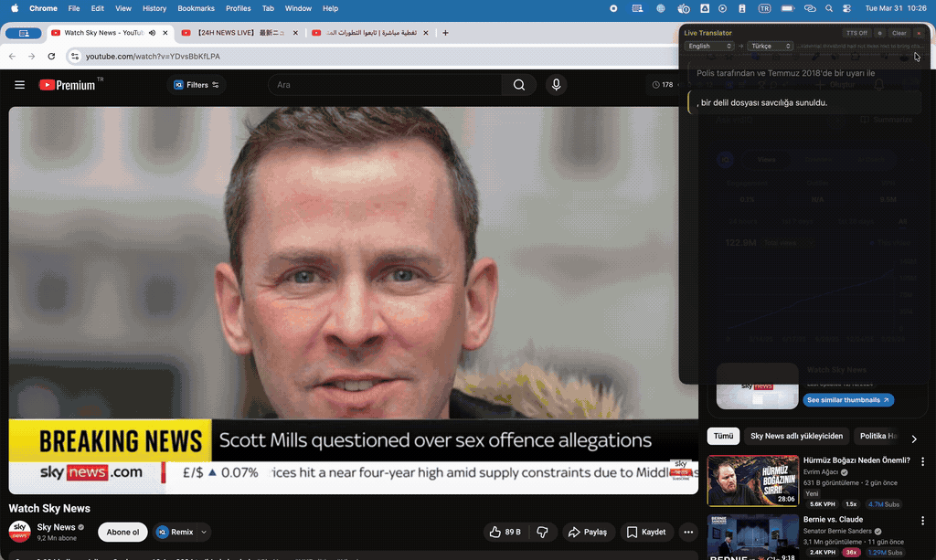Click the 178 counter near search bar

(663, 85)
